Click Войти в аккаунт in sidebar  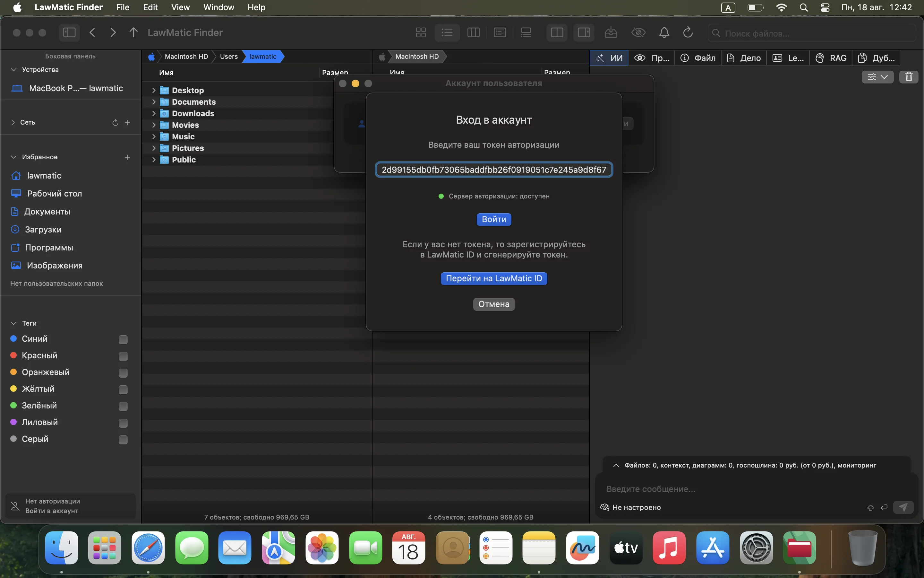pos(52,511)
